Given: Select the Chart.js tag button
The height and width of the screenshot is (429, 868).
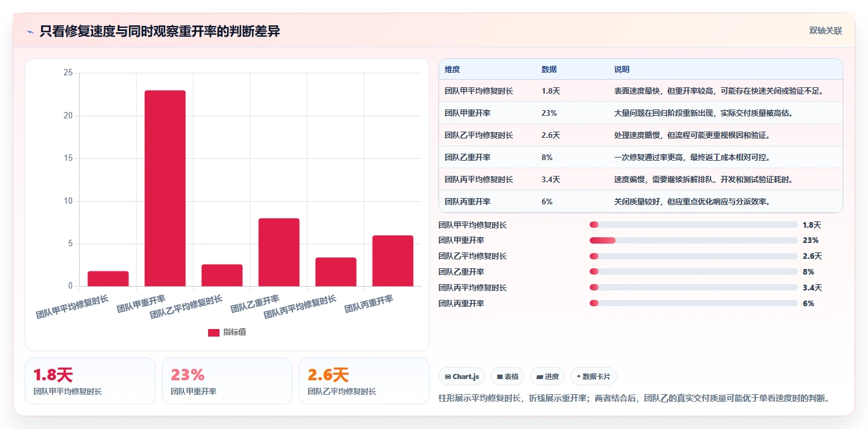Looking at the screenshot, I should pos(462,376).
